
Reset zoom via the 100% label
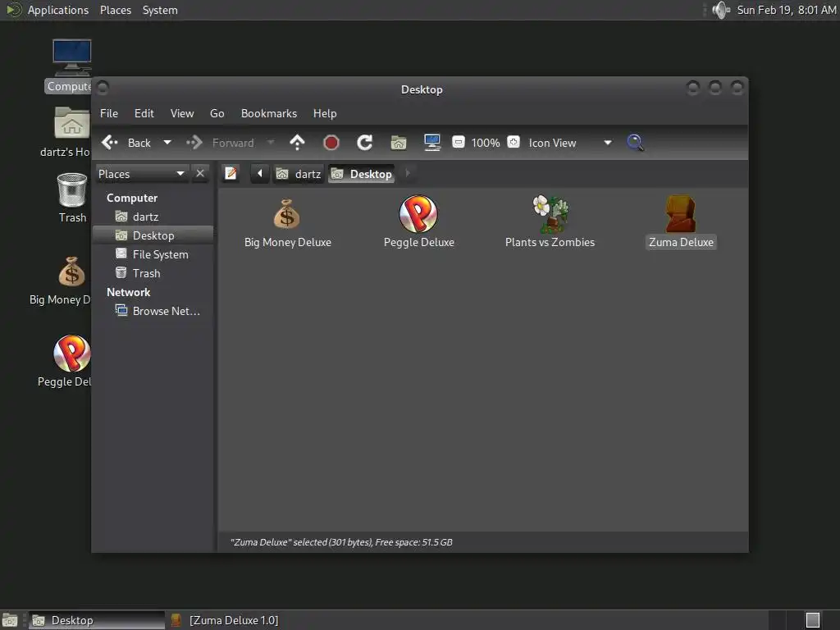486,143
